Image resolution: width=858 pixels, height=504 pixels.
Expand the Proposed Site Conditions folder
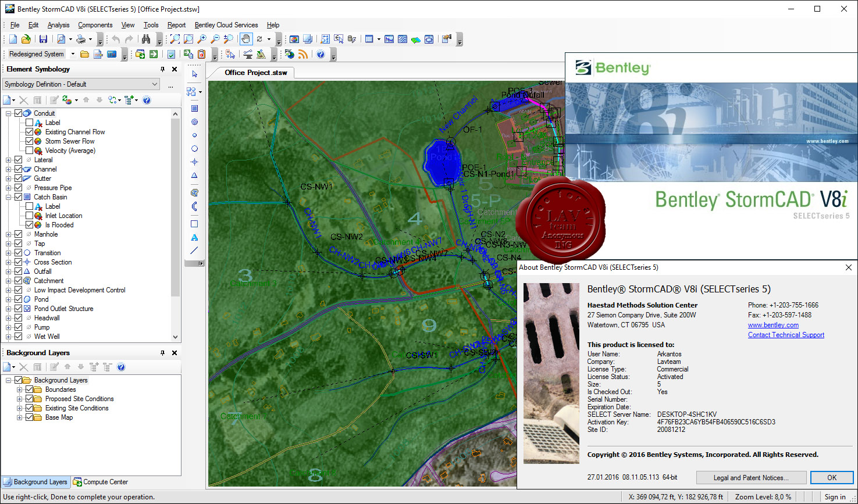click(19, 399)
